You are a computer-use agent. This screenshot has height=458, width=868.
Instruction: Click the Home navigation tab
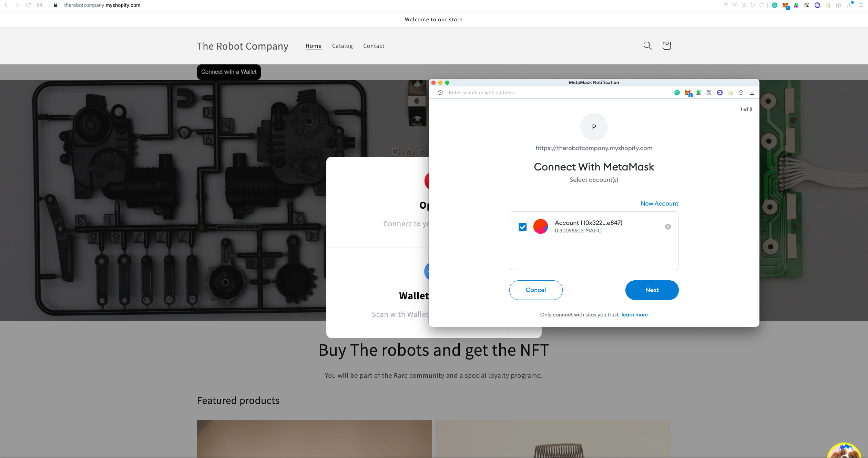click(314, 45)
